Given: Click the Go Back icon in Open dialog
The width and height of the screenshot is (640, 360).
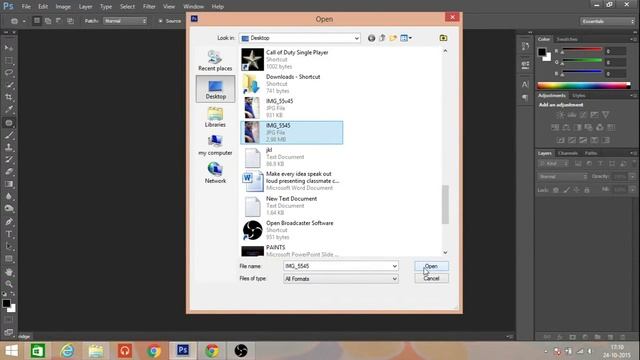Looking at the screenshot, I should pos(371,38).
